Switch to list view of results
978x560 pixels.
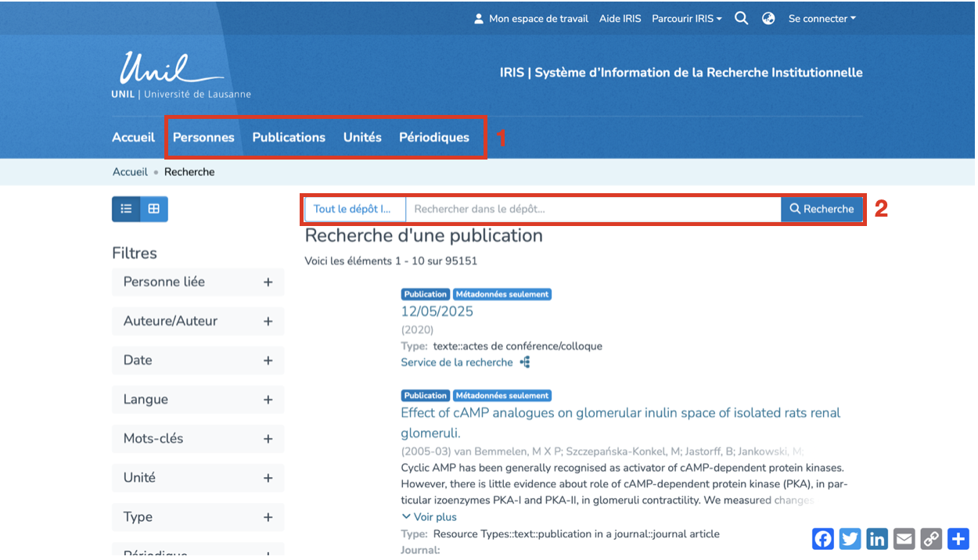click(x=126, y=209)
